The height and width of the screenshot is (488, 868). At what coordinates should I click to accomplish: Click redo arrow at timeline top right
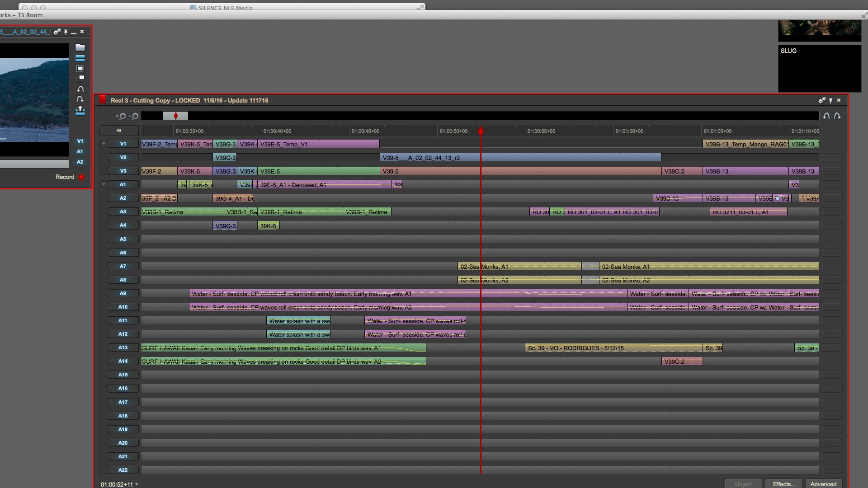coord(837,116)
